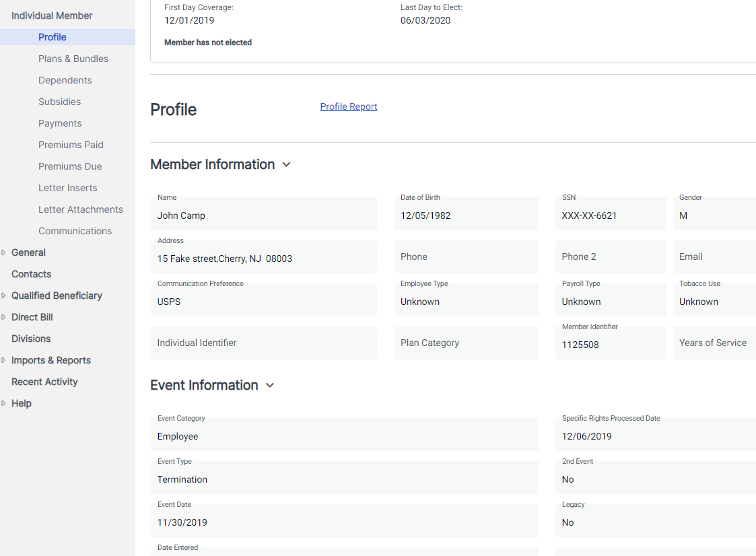The width and height of the screenshot is (756, 556).
Task: Click the 'Member has not elected' text
Action: click(x=208, y=42)
